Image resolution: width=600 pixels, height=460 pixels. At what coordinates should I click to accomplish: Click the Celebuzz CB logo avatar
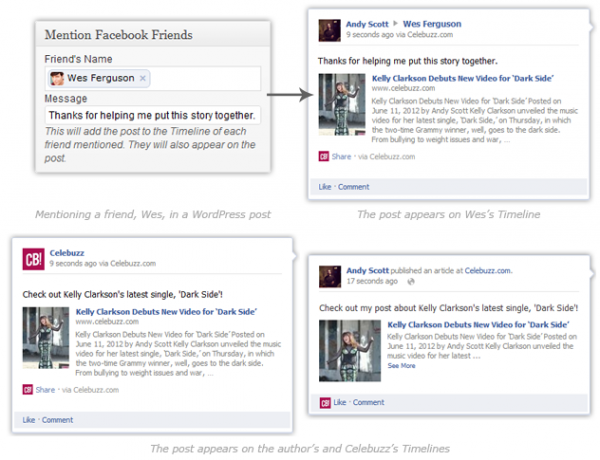point(33,259)
